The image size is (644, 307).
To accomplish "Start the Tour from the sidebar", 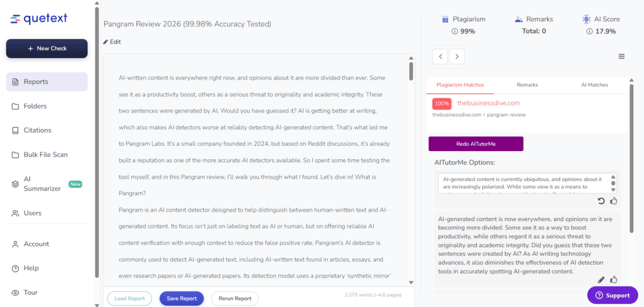I will pyautogui.click(x=30, y=292).
